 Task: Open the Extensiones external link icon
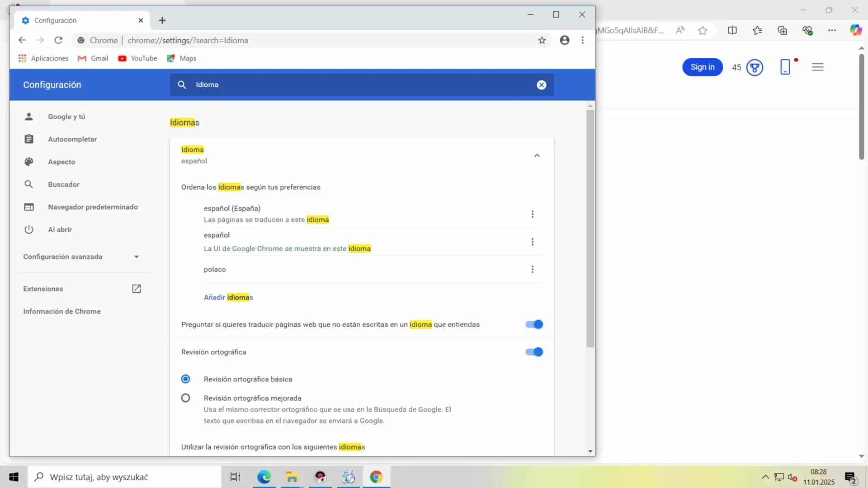coord(136,289)
